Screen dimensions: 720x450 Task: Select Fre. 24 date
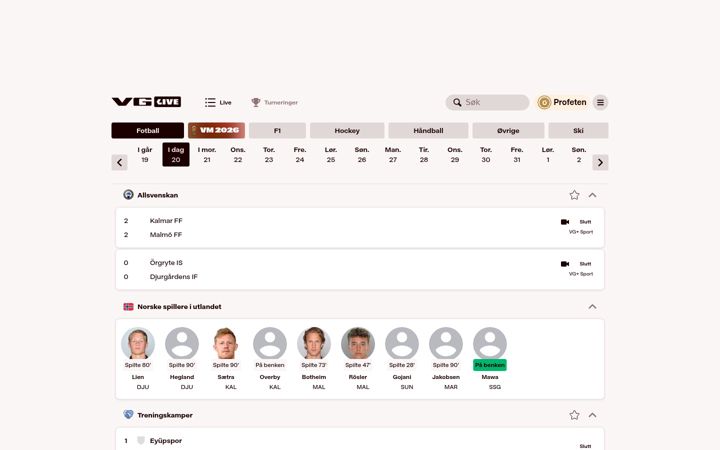click(300, 154)
